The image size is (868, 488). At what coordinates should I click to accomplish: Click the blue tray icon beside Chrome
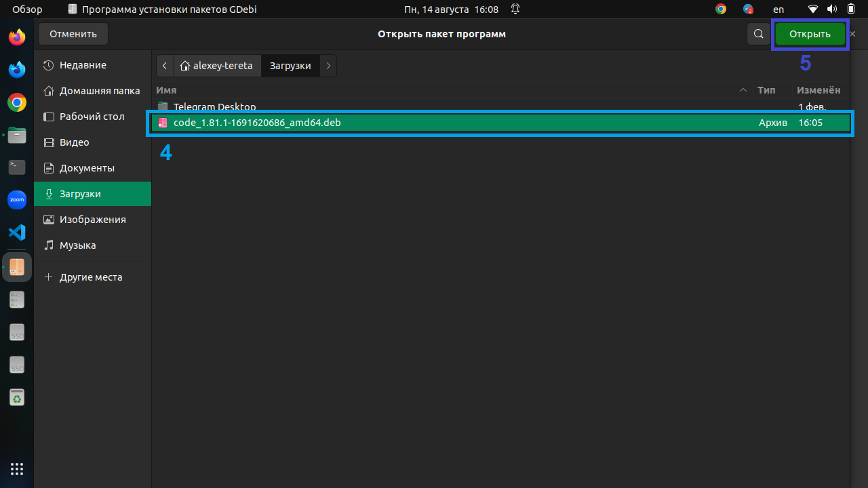coord(748,9)
